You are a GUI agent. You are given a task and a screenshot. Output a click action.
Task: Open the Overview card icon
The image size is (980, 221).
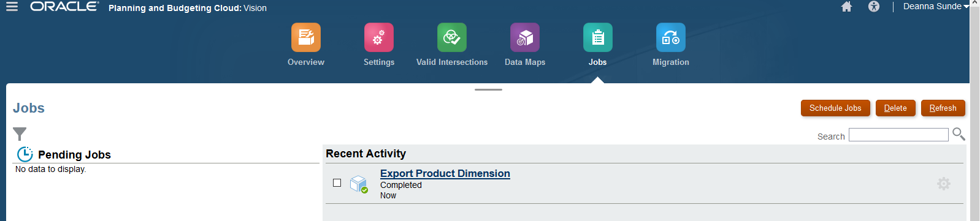tap(306, 37)
